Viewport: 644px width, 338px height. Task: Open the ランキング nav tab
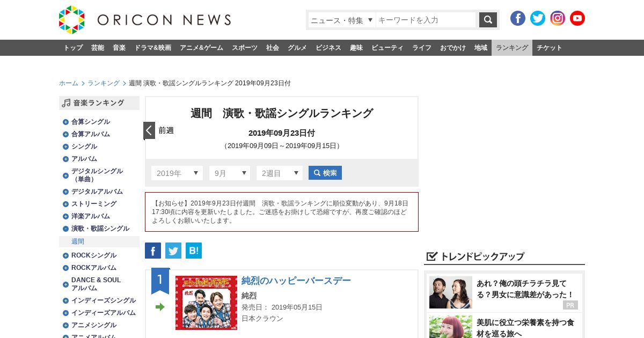coord(512,48)
